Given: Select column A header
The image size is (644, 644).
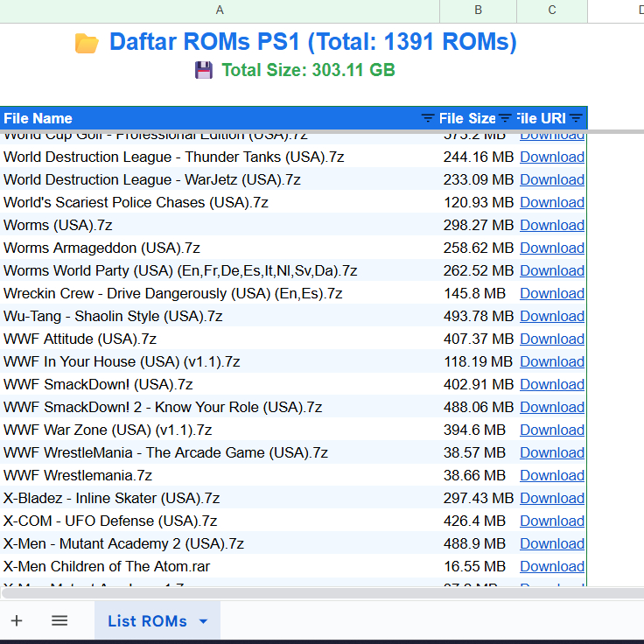Looking at the screenshot, I should point(219,10).
